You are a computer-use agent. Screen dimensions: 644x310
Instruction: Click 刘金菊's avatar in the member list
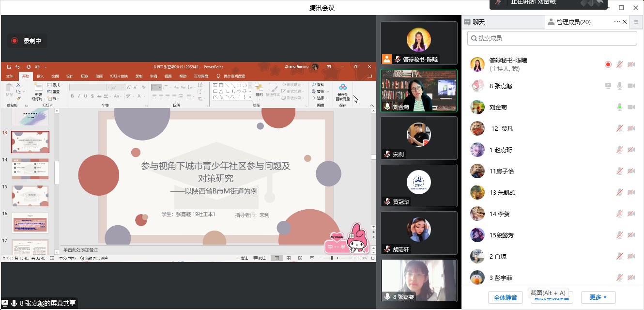click(x=477, y=107)
